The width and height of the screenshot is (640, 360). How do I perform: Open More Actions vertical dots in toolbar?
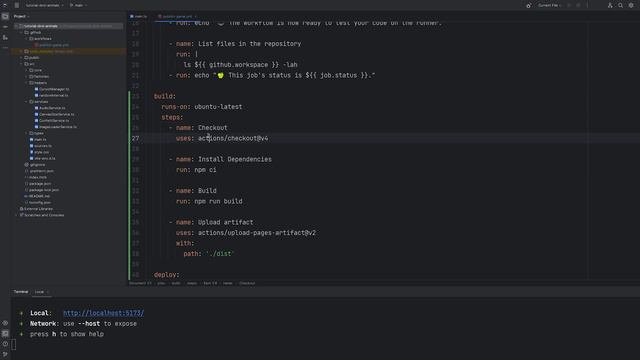587,5
